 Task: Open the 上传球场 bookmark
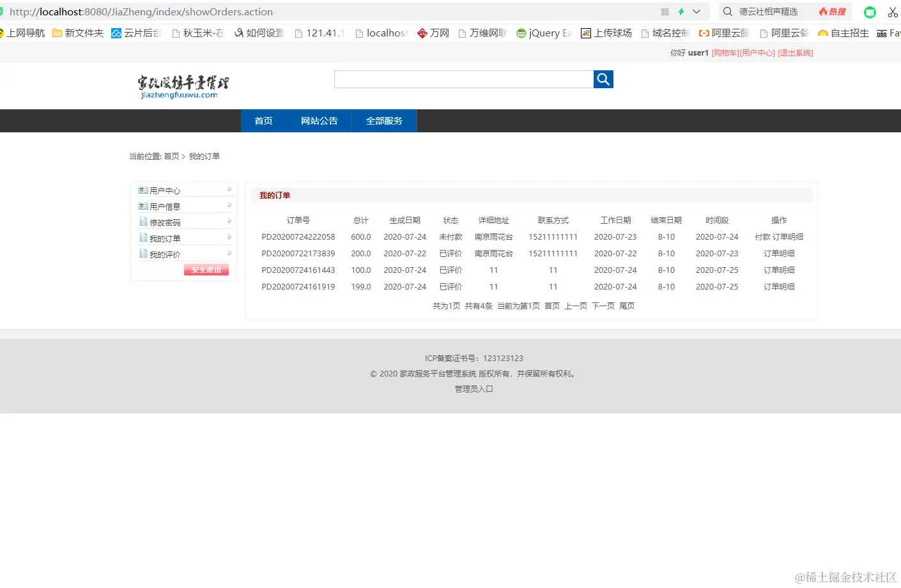click(606, 33)
